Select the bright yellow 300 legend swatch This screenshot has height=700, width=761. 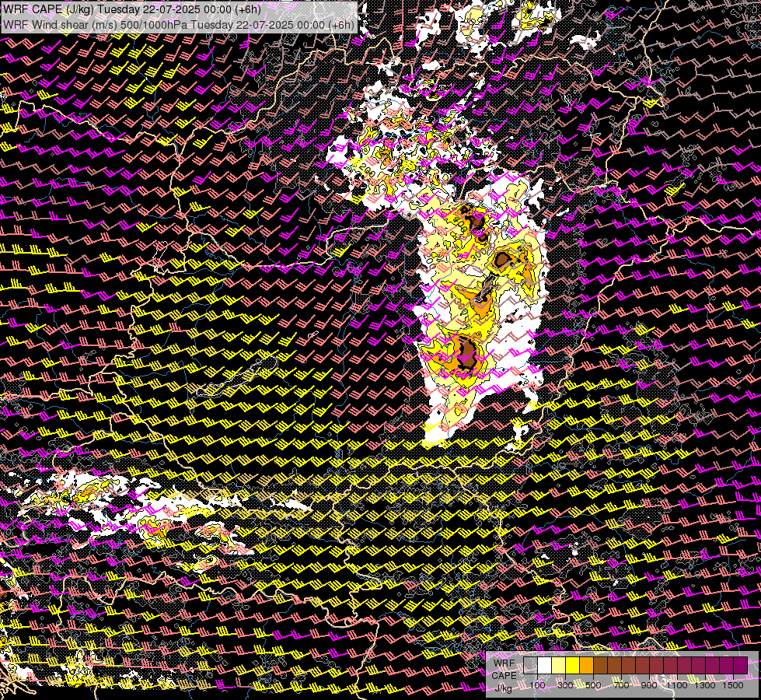pos(573,665)
